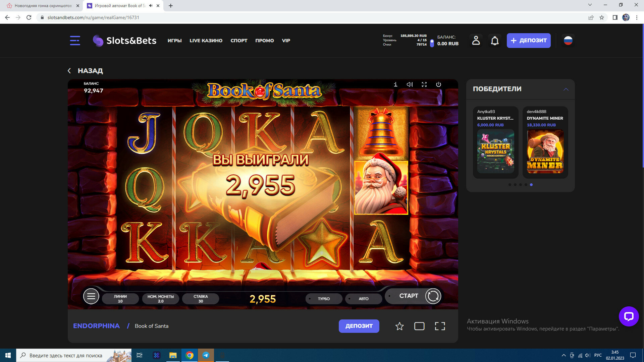Mute game sound with speaker icon
644x362 pixels.
point(410,84)
